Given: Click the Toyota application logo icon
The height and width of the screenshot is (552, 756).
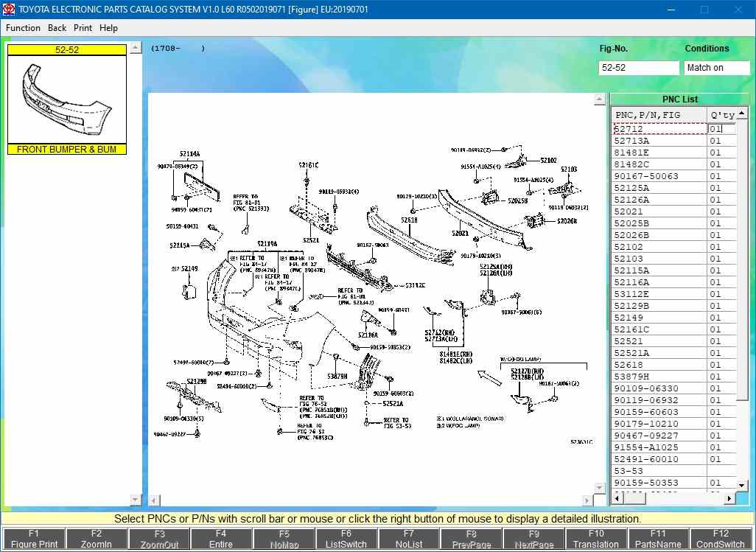Looking at the screenshot, I should click(9, 9).
